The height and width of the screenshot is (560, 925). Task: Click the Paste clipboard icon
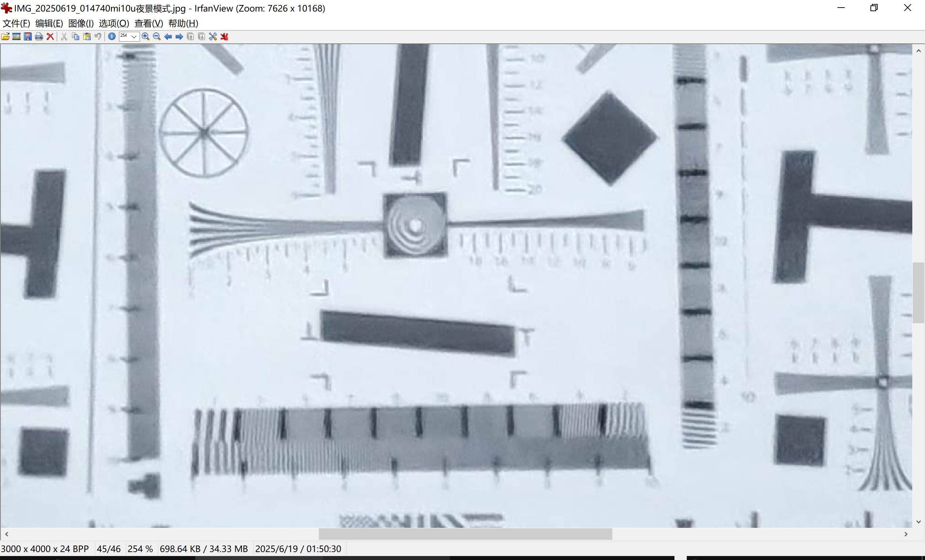click(87, 36)
